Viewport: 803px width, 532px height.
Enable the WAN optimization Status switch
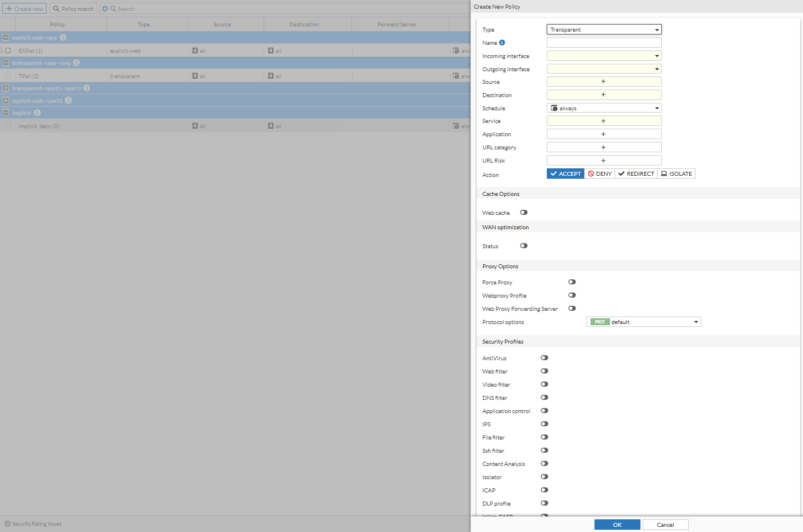pyautogui.click(x=524, y=246)
